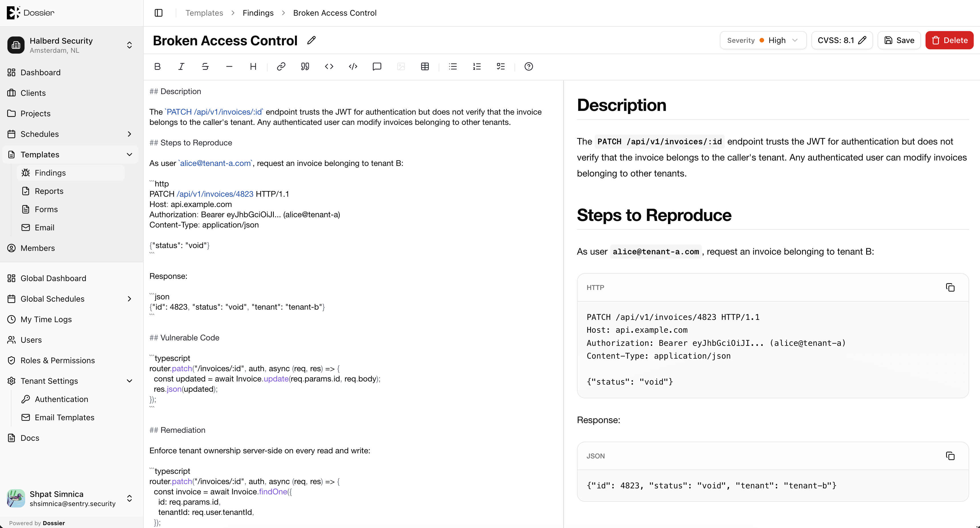This screenshot has height=528, width=980.
Task: Go to Clients page
Action: [72, 93]
